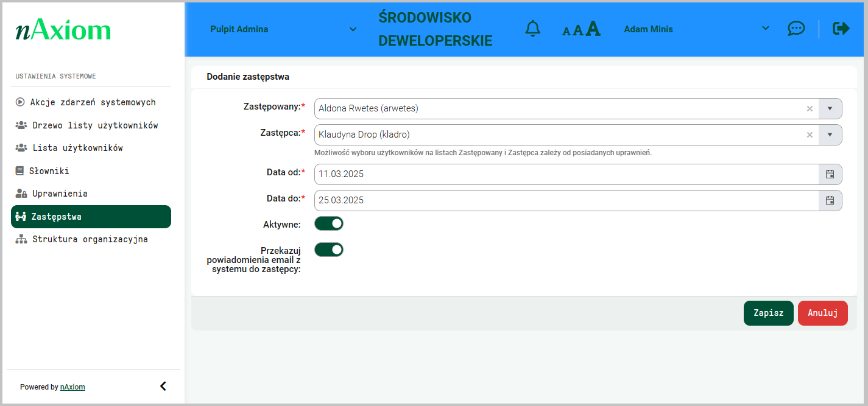Viewport: 868px width, 406px height.
Task: Expand the Zastępowany dropdown arrow
Action: click(830, 109)
